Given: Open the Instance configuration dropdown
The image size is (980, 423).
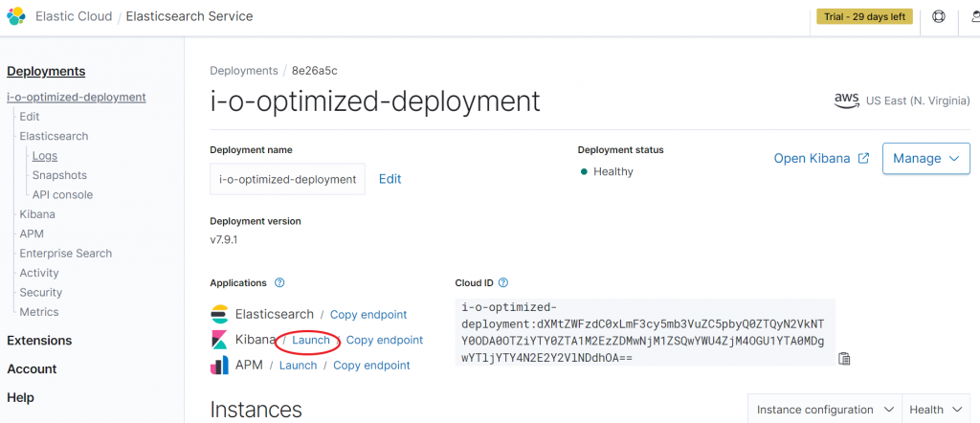Looking at the screenshot, I should click(x=825, y=410).
